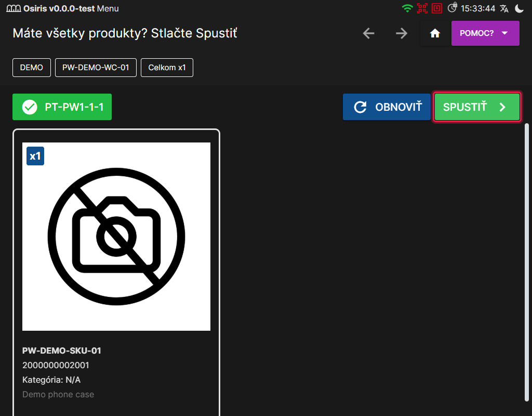Click the DEMO tag chip

click(32, 68)
